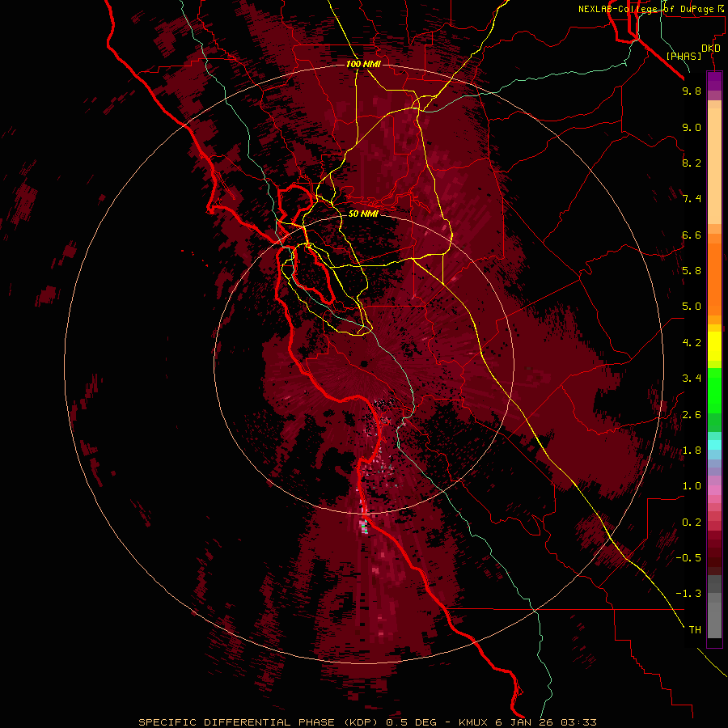This screenshot has height=728, width=728.
Task: Pick the purple segment atop the color bar
Action: (x=714, y=81)
